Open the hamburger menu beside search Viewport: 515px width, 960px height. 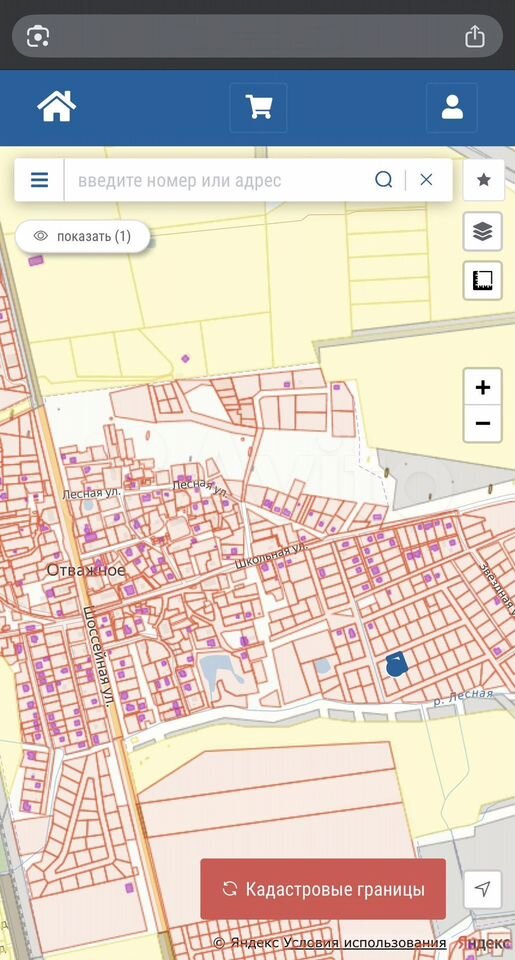coord(39,180)
